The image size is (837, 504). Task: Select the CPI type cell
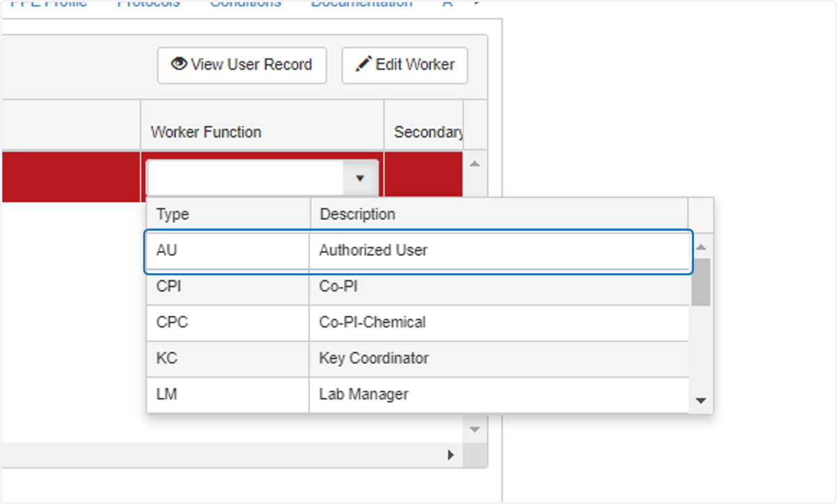click(227, 287)
